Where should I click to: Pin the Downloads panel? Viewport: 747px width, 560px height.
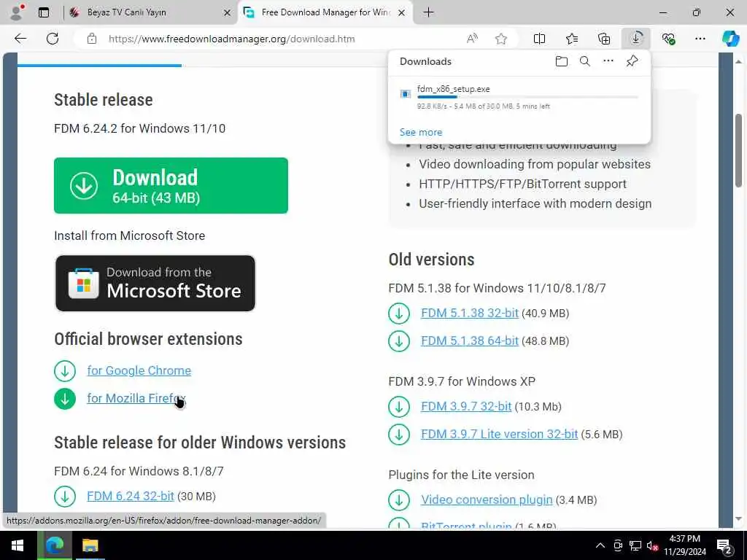pyautogui.click(x=632, y=61)
